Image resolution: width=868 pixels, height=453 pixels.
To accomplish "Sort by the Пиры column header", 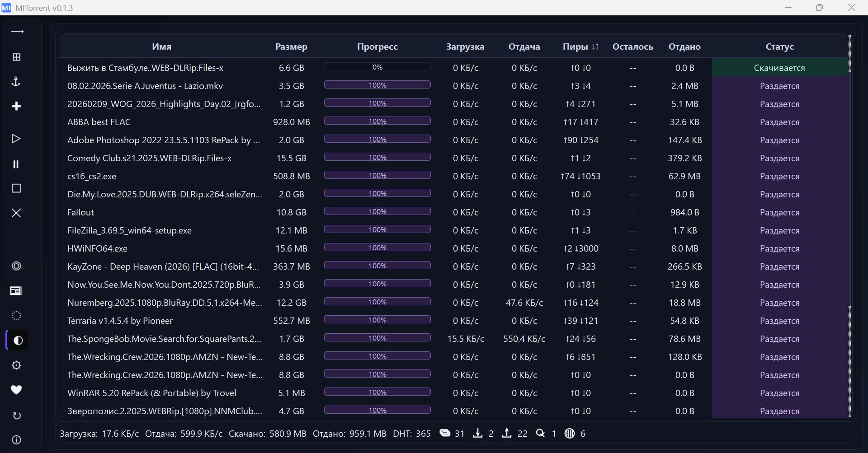I will point(580,47).
